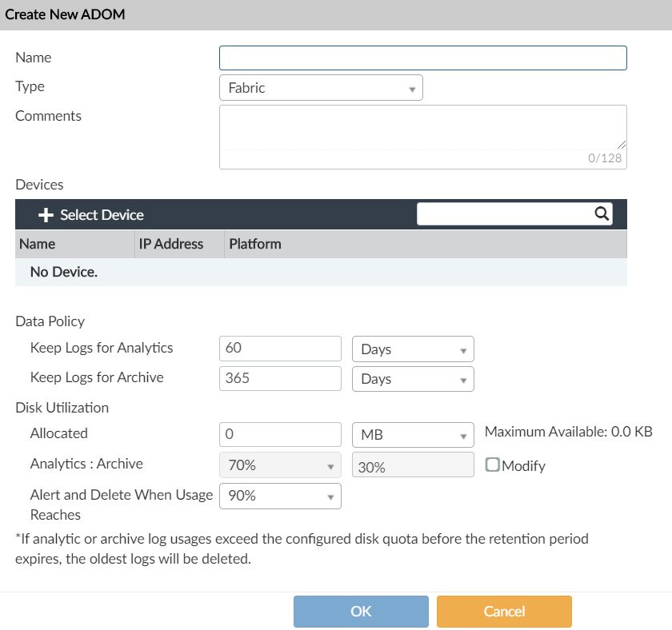
Task: Click the Allocated disk value field
Action: 280,434
